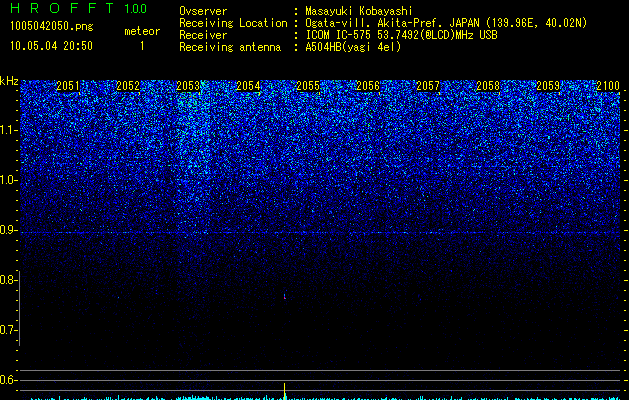Click the Ovserver field label
629x400 pixels.
pyautogui.click(x=203, y=11)
